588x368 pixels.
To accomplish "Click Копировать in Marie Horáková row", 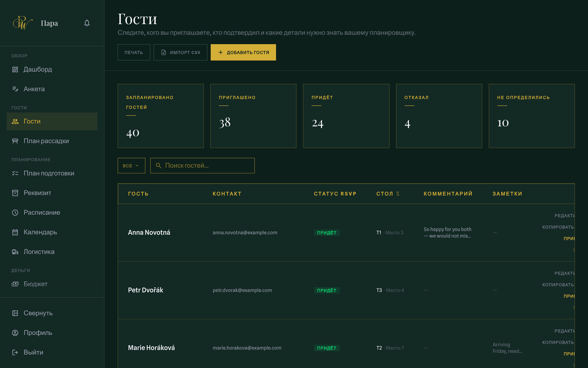I will [558, 342].
